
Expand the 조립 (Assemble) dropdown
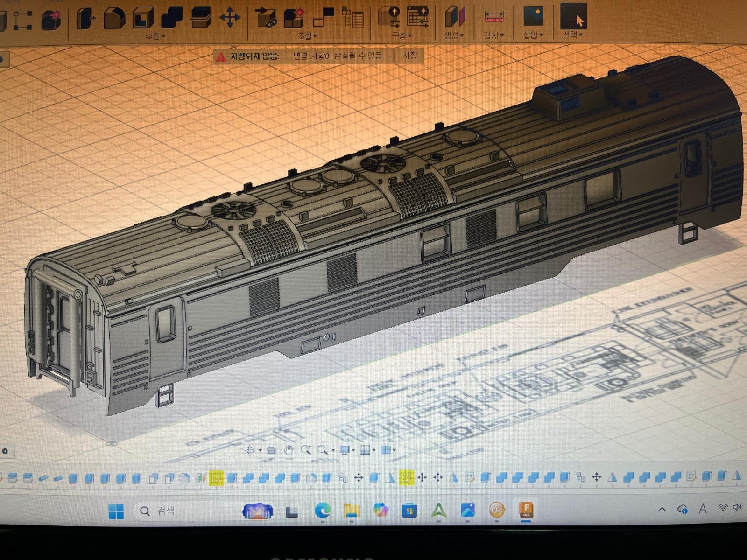coord(307,36)
